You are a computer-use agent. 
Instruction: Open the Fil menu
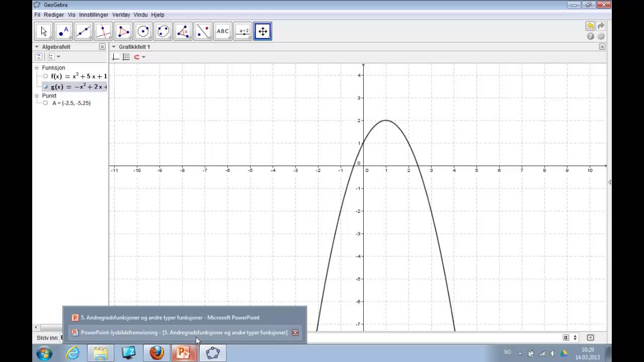coord(37,15)
